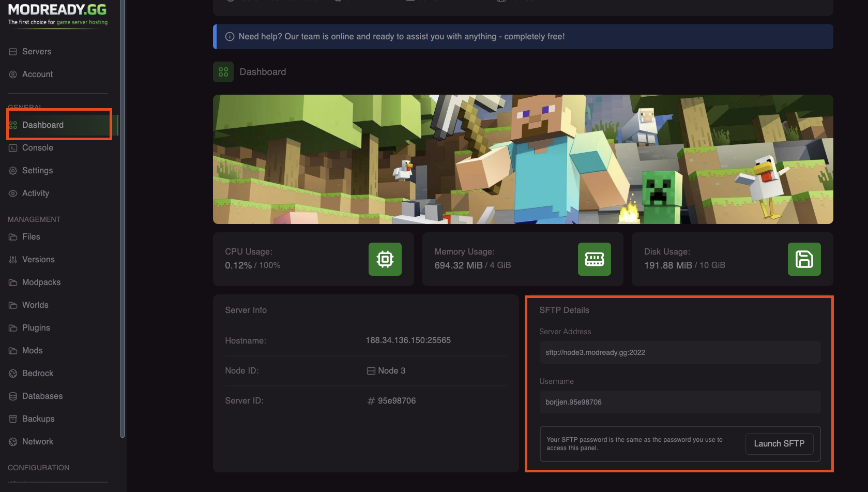
Task: Select the Network globe icon
Action: 12,441
